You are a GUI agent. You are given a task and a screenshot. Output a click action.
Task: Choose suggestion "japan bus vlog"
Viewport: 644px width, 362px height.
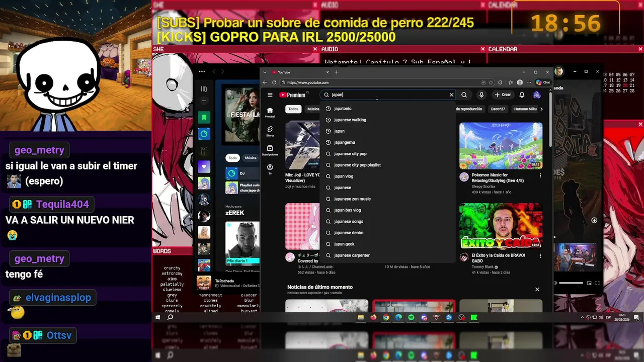386,210
